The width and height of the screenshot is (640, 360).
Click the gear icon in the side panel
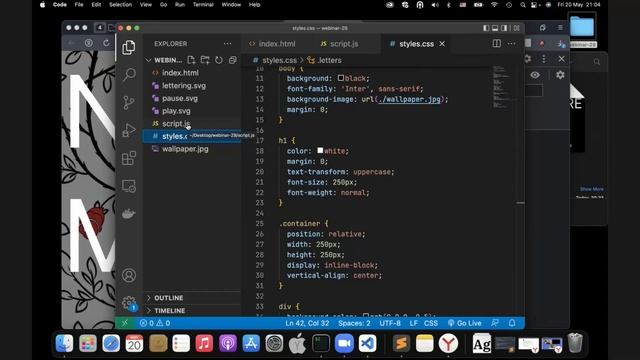coord(560,75)
